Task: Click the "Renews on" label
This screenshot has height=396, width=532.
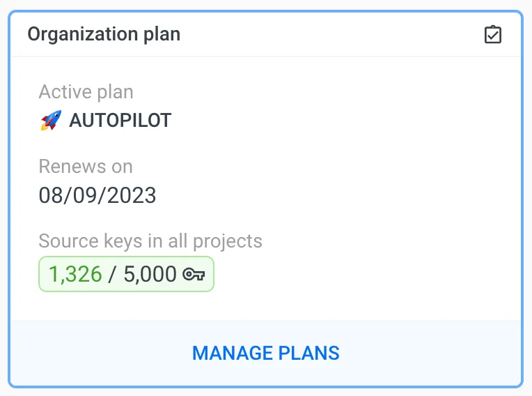Action: coord(85,167)
